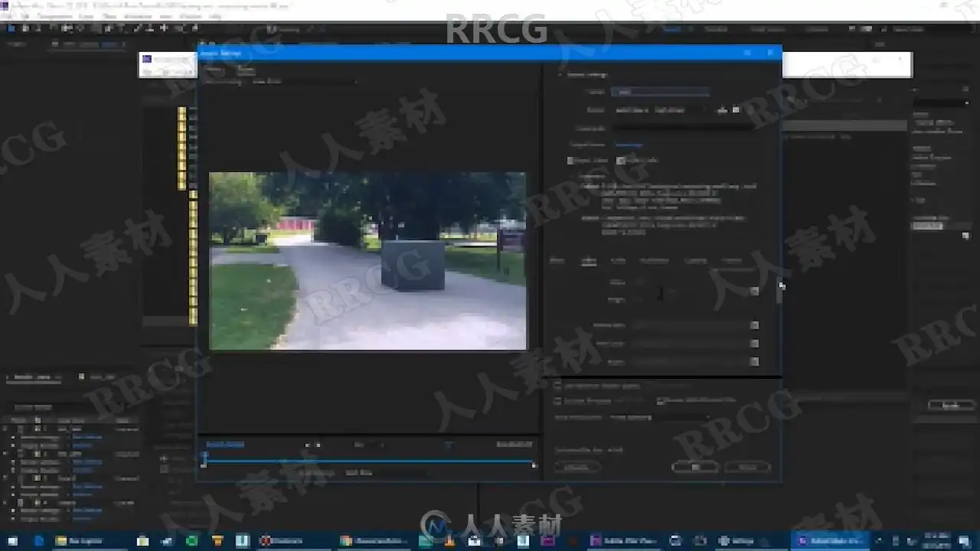
Task: Open the Captions tab
Action: click(695, 261)
